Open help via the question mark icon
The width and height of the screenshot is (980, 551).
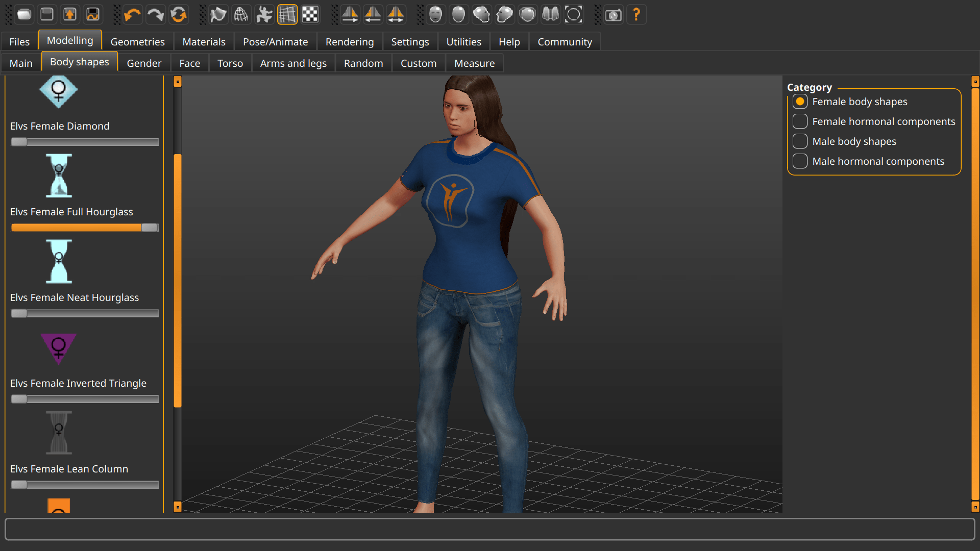tap(636, 15)
